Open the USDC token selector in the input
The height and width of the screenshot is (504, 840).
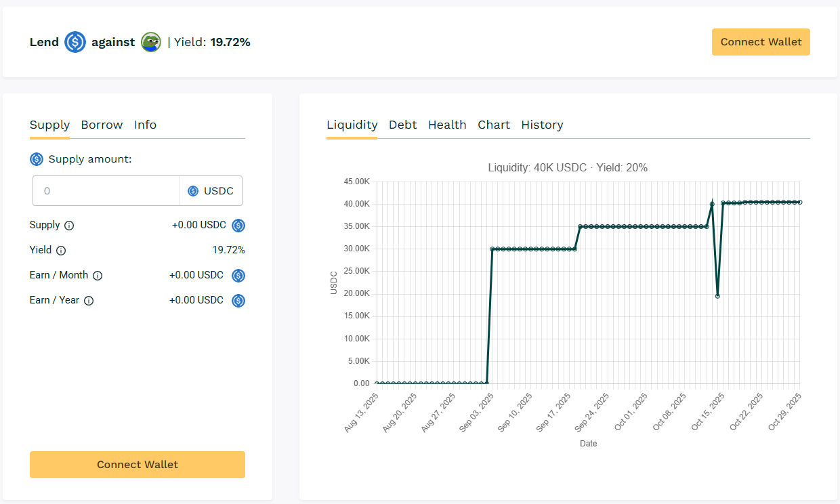pyautogui.click(x=211, y=190)
